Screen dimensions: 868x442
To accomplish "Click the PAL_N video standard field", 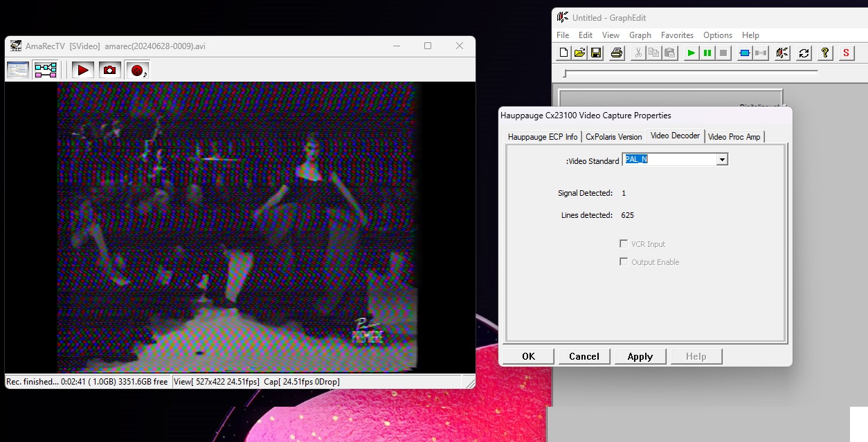I will click(669, 160).
